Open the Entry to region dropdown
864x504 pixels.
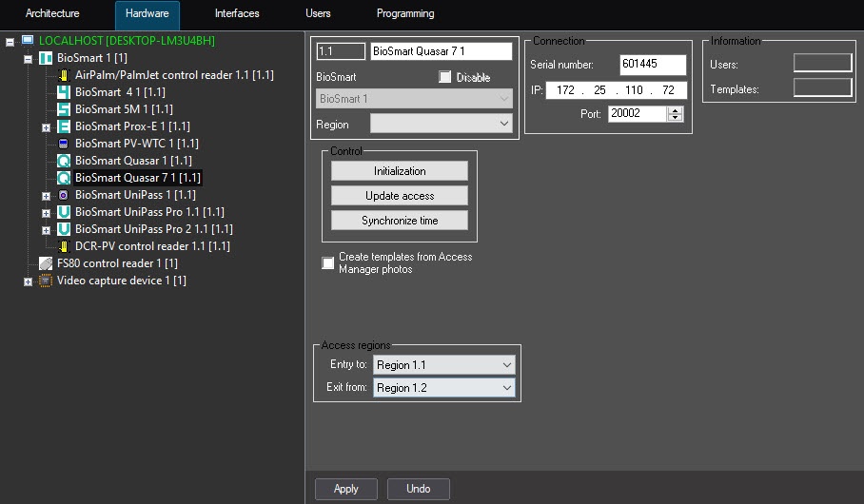[x=443, y=365]
